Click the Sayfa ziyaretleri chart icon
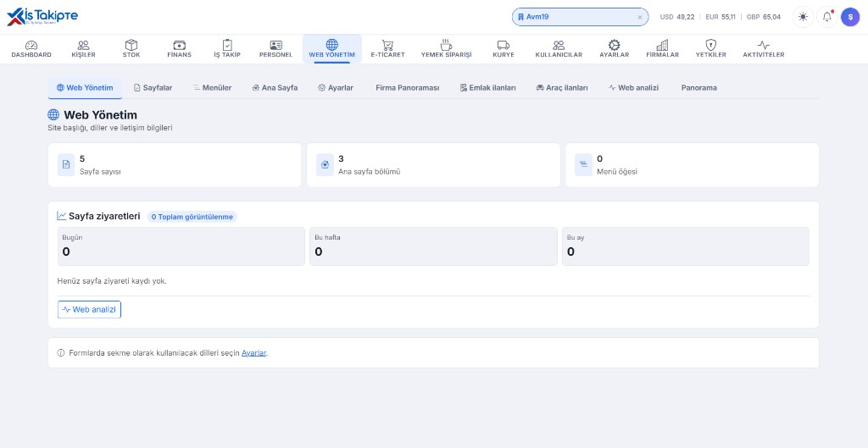This screenshot has width=868, height=448. pyautogui.click(x=61, y=216)
